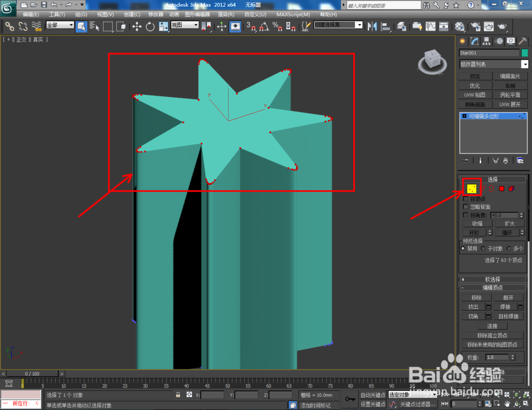Open the MAXScript(M) menu
This screenshot has height=410, width=532.
[293, 14]
